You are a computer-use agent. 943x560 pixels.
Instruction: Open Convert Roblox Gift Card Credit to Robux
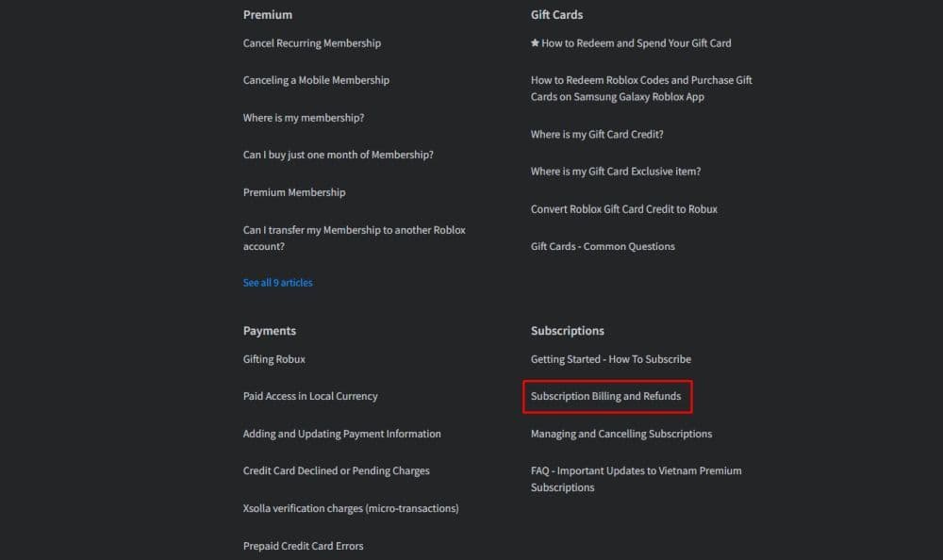624,208
